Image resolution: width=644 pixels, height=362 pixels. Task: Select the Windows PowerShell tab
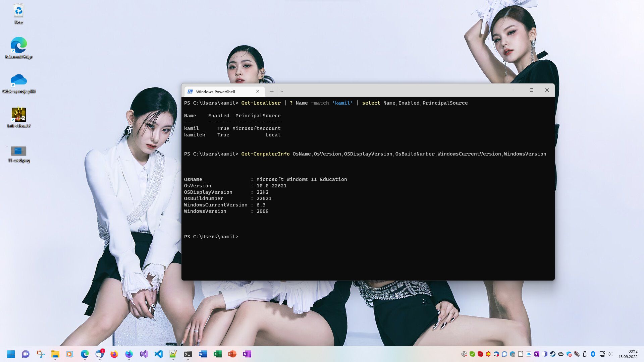tap(216, 92)
